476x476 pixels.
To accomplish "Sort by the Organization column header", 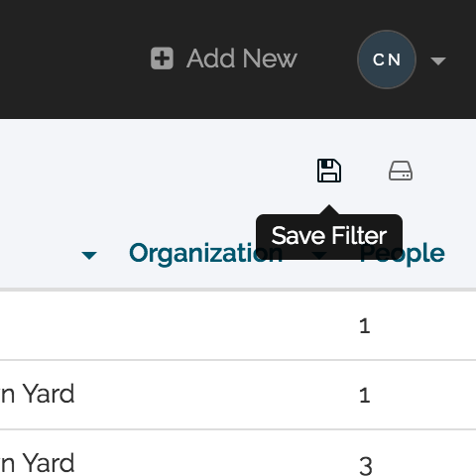I will pyautogui.click(x=205, y=254).
